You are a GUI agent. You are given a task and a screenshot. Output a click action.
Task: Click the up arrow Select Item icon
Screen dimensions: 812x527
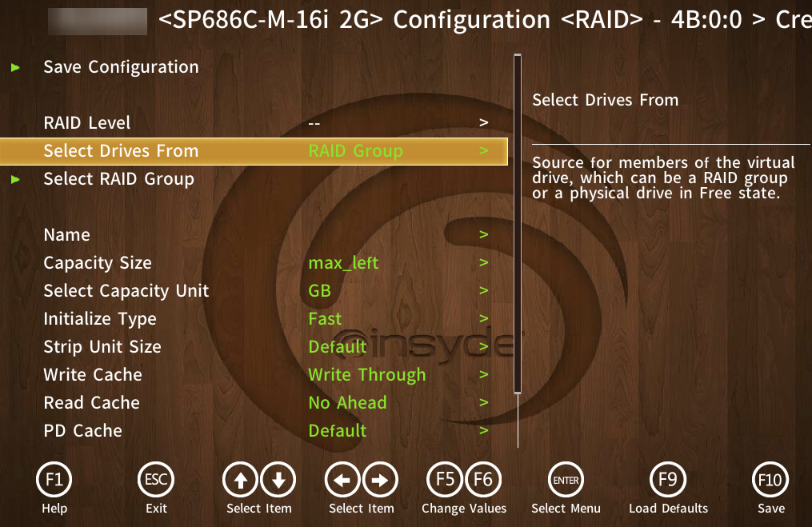240,480
